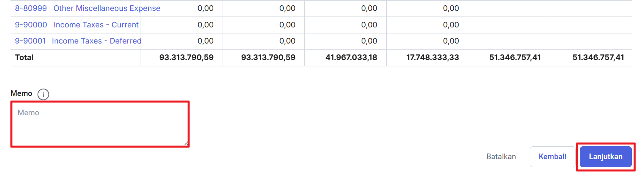The width and height of the screenshot is (644, 189).
Task: Go back with the Kembali button
Action: click(x=552, y=157)
